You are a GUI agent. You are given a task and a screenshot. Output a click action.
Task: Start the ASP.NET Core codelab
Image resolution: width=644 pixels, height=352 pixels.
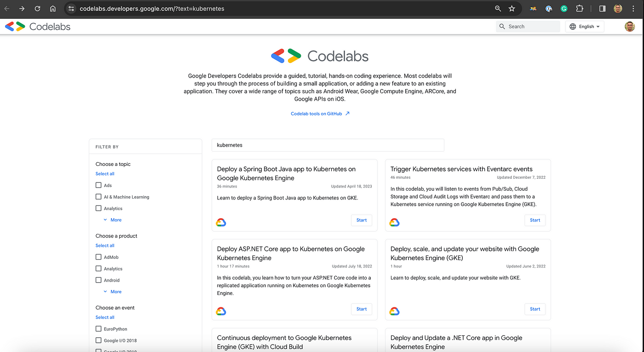(x=362, y=309)
